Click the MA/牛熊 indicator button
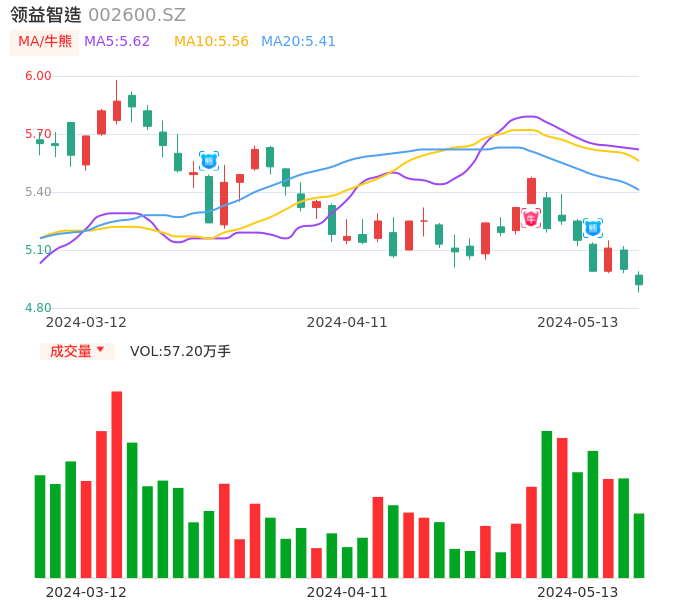 pos(45,42)
